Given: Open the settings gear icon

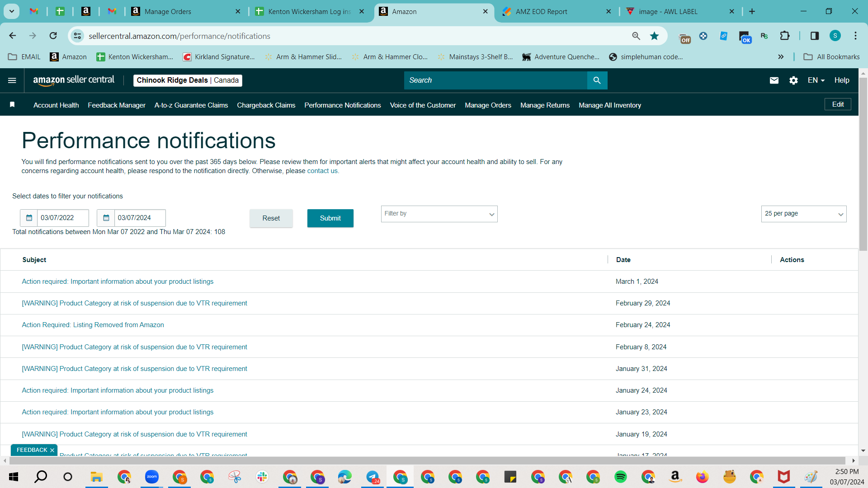Looking at the screenshot, I should point(793,80).
